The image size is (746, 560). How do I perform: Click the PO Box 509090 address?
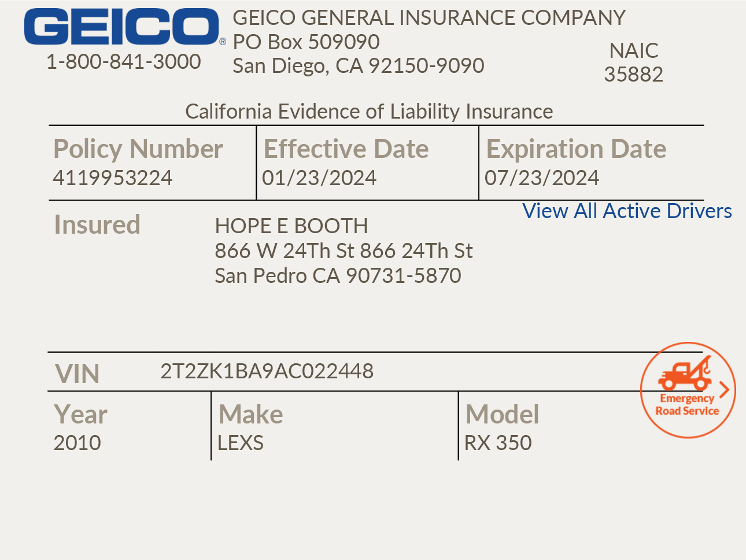click(306, 42)
